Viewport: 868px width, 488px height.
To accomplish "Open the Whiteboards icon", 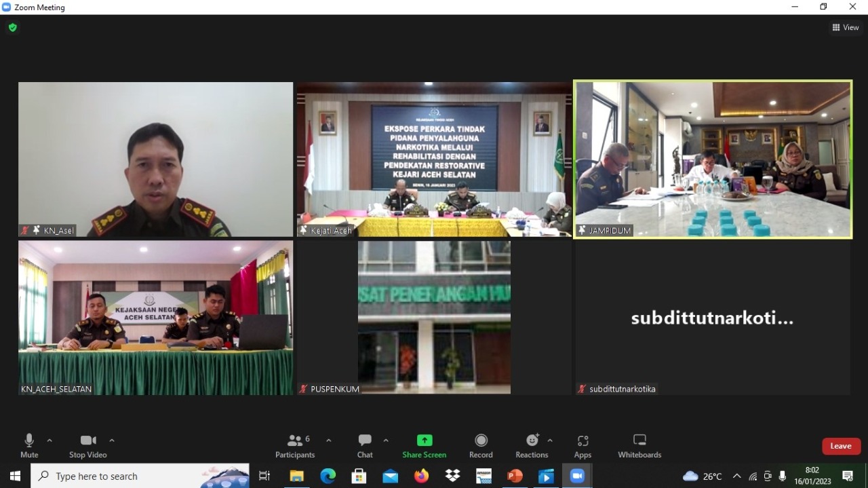I will [639, 441].
